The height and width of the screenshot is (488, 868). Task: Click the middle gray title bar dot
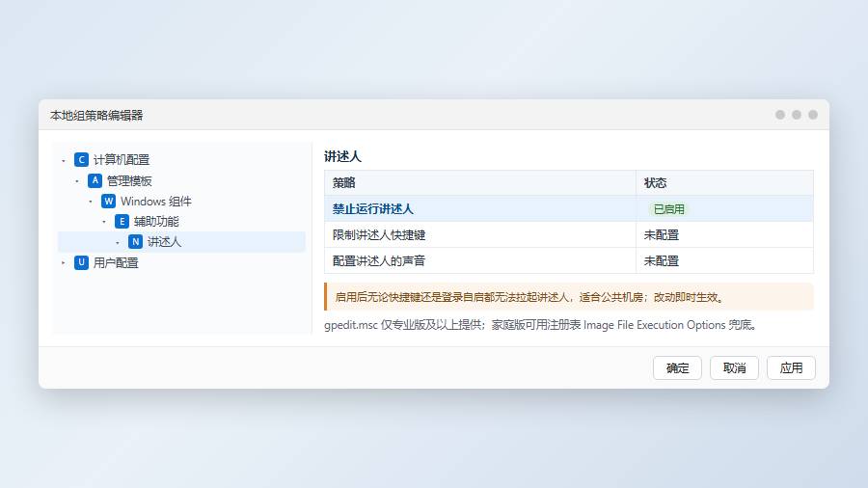(796, 115)
